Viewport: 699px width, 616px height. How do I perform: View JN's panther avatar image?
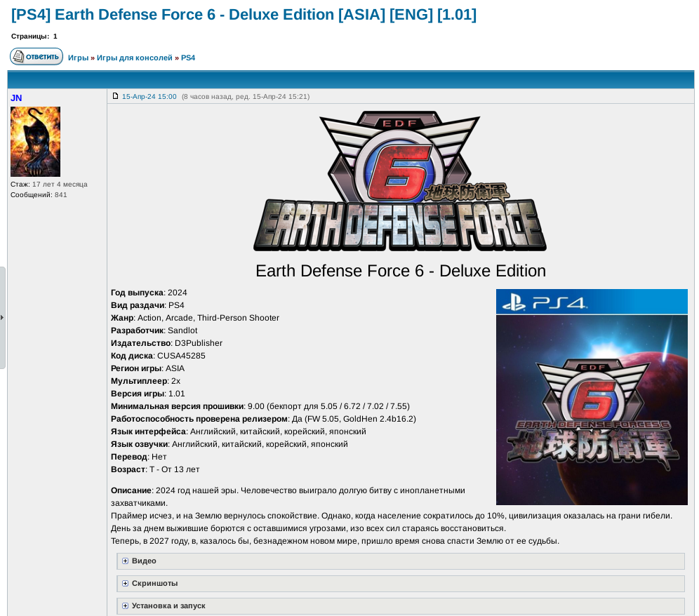tap(35, 142)
